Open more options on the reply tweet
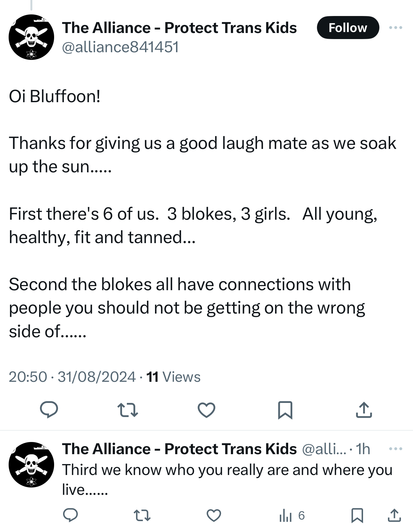 click(395, 449)
